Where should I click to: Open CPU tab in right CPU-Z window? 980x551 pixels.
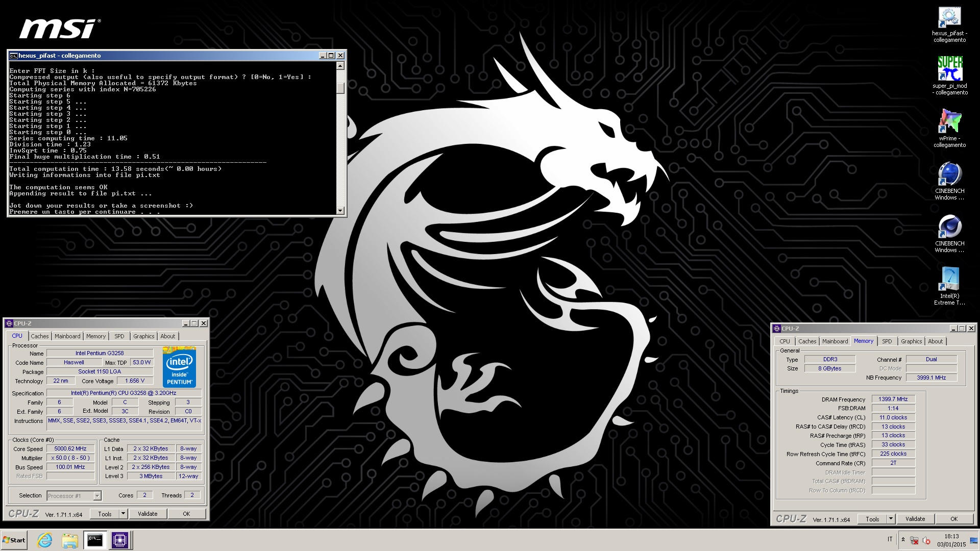pyautogui.click(x=785, y=341)
